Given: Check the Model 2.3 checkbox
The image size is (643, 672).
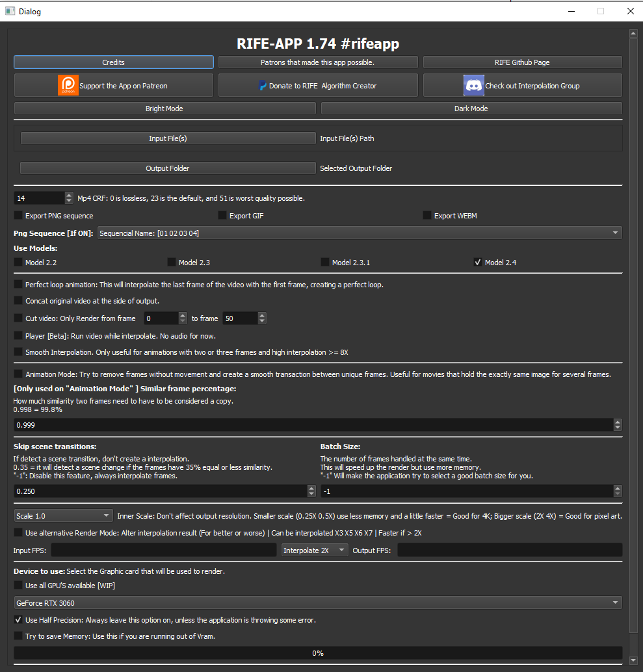Looking at the screenshot, I should (x=172, y=262).
